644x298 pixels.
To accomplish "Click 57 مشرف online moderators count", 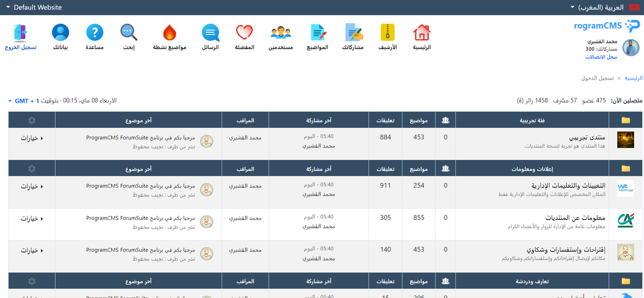I will [565, 101].
